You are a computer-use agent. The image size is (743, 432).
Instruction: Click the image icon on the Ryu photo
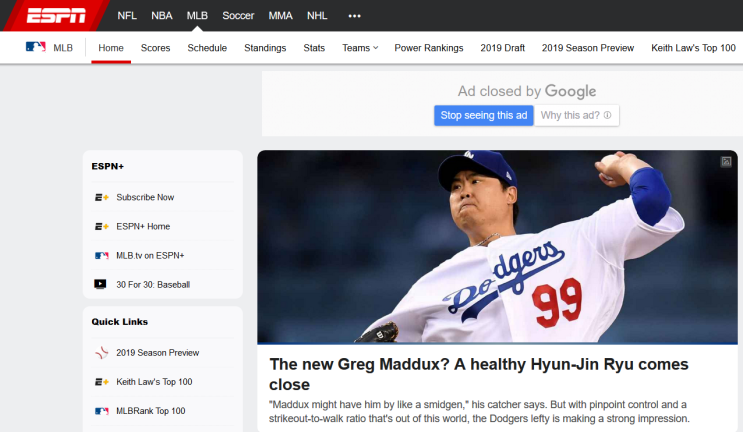point(726,162)
